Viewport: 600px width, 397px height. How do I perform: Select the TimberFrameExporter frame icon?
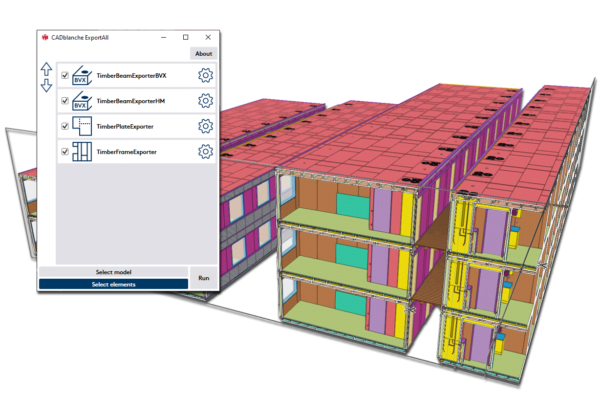point(82,152)
